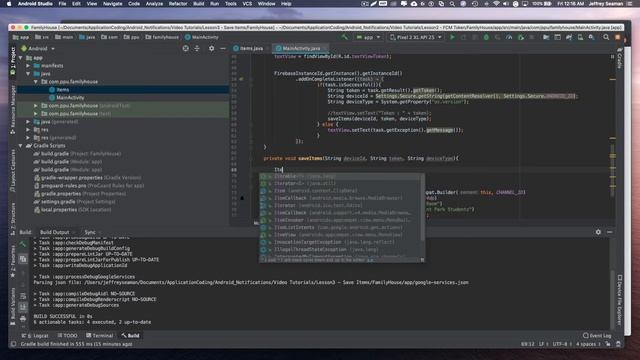Click the Make Project hammer icon in toolbar
Image resolution: width=640 pixels, height=360 pixels.
pos(345,37)
